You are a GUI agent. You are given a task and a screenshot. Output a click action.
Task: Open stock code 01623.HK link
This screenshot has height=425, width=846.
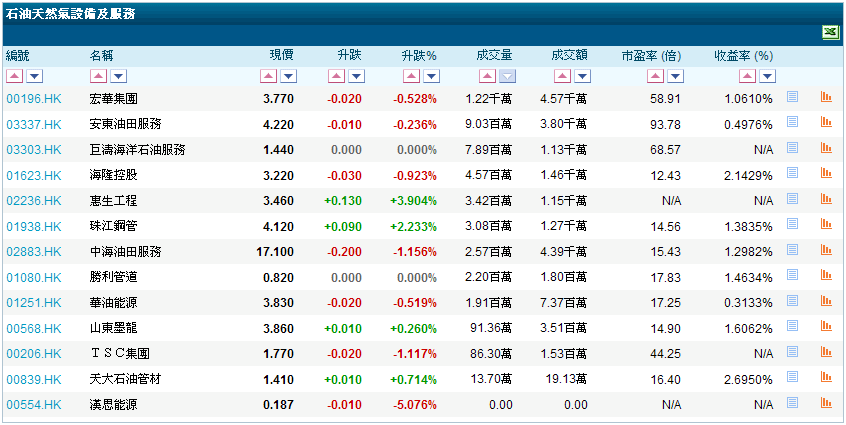pyautogui.click(x=34, y=175)
